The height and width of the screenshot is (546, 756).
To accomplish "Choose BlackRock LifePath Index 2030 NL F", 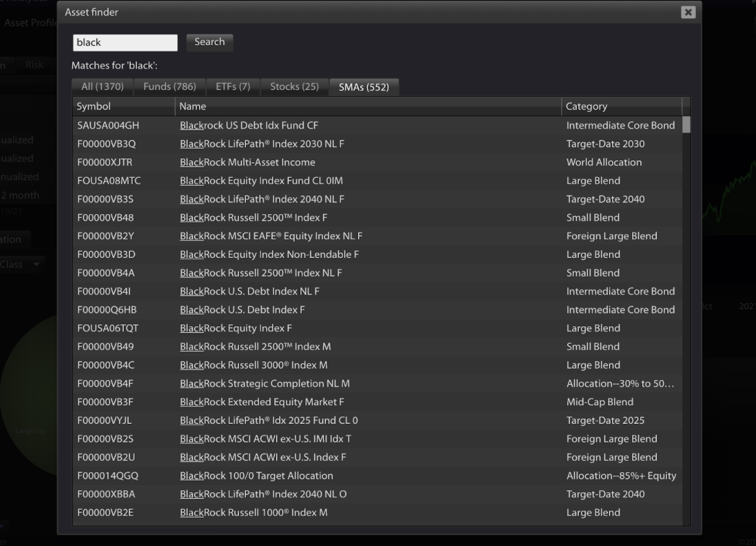I will 262,144.
